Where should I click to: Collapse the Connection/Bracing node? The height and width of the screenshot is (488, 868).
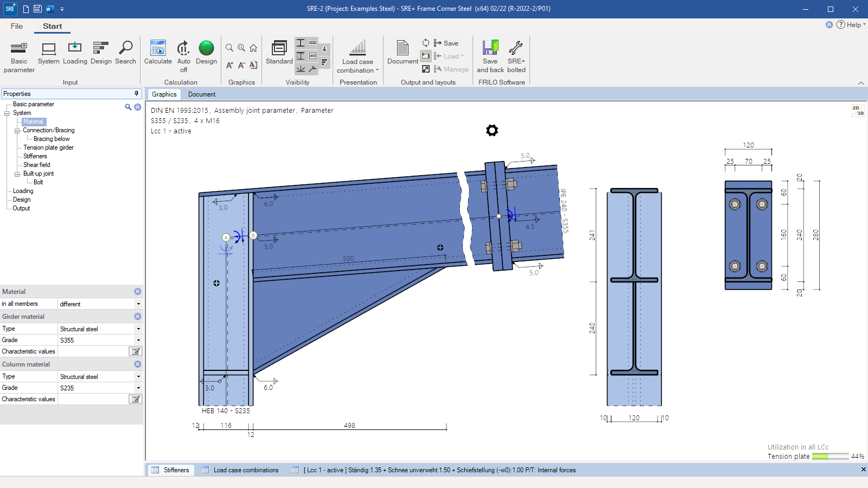(x=17, y=131)
